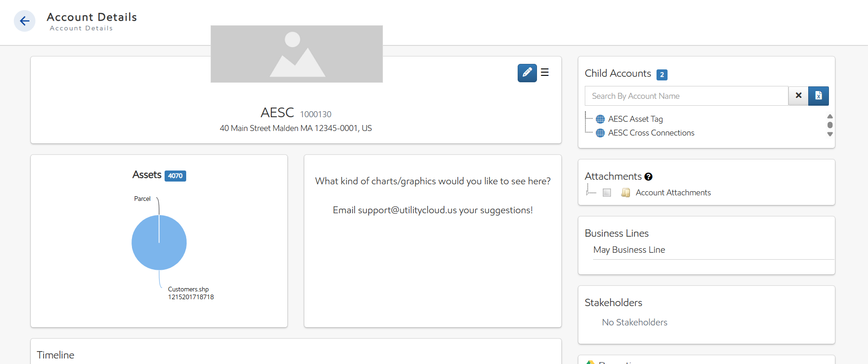
Task: Expand the Account Attachments tree node
Action: (588, 193)
